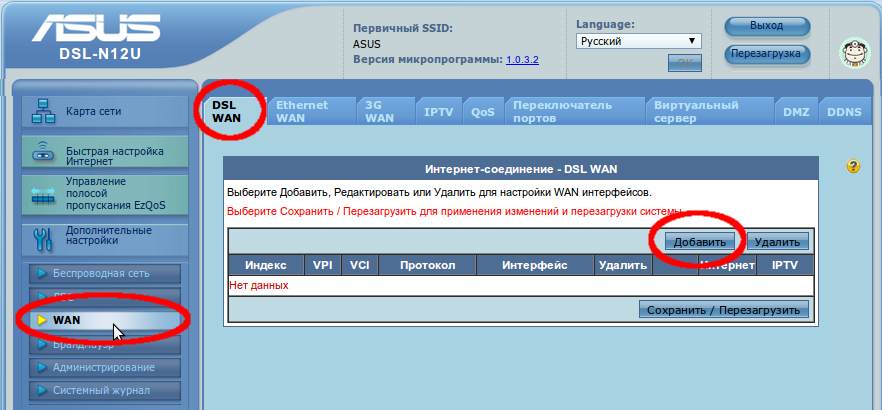Click the ASUS logo

96,28
